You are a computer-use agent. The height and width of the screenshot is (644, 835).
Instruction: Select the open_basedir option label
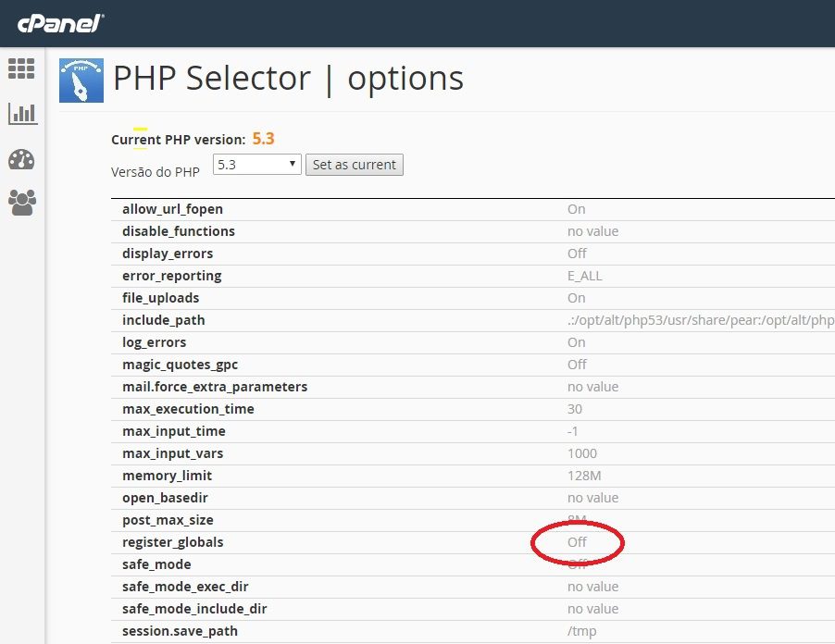pyautogui.click(x=165, y=498)
